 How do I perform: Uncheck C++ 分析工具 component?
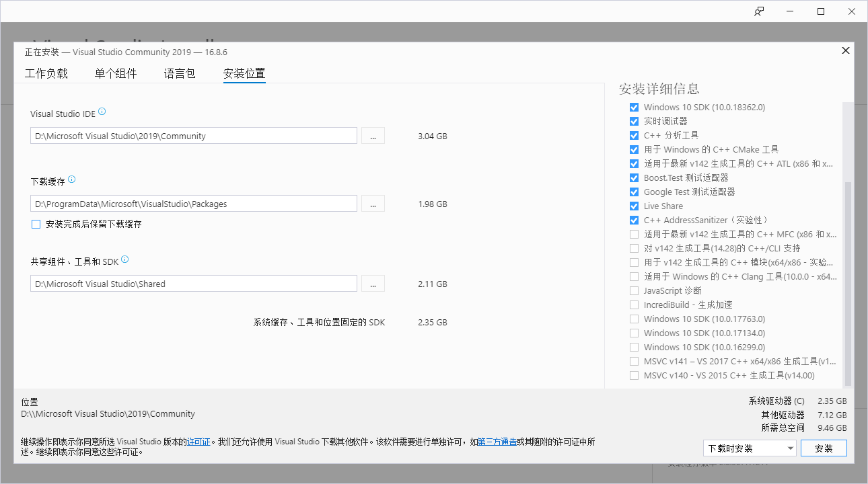coord(634,136)
